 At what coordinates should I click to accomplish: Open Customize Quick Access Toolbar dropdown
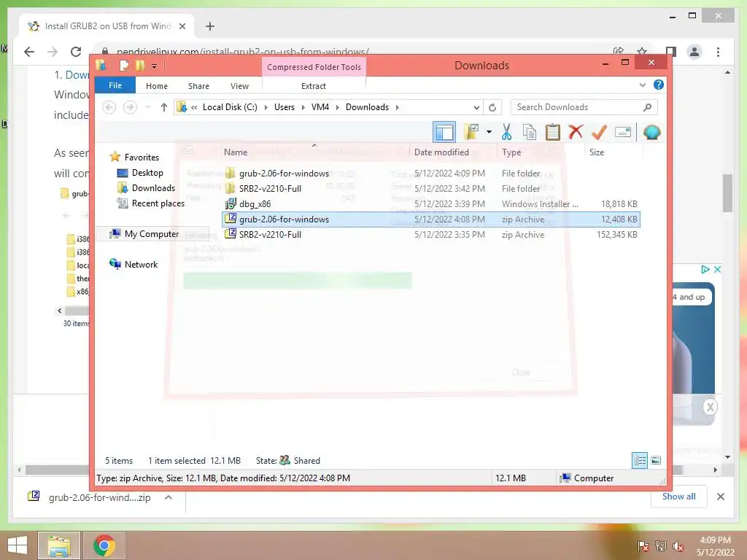click(x=155, y=66)
